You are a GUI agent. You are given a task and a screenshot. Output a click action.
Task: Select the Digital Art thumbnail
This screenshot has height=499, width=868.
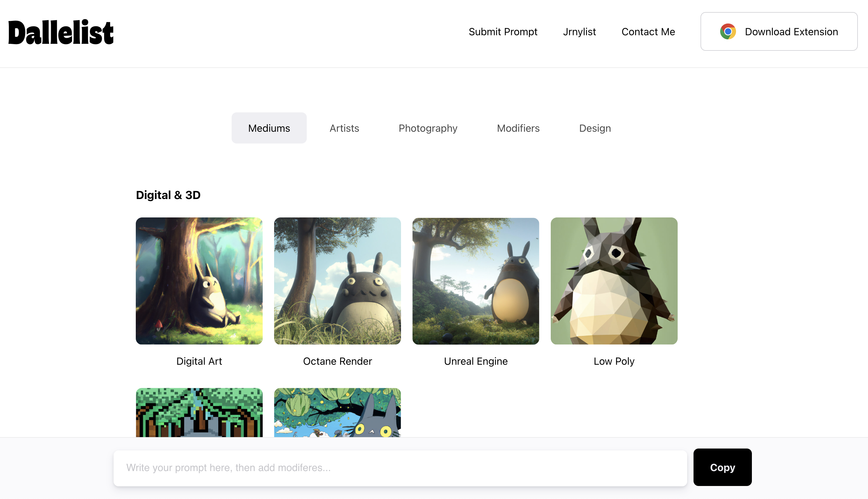(199, 281)
